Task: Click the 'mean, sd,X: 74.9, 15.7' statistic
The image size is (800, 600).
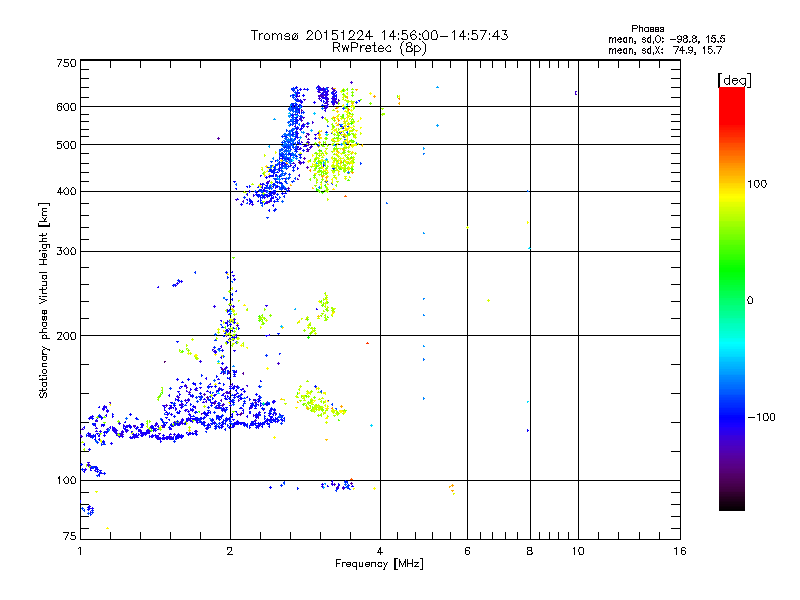Action: tap(665, 50)
